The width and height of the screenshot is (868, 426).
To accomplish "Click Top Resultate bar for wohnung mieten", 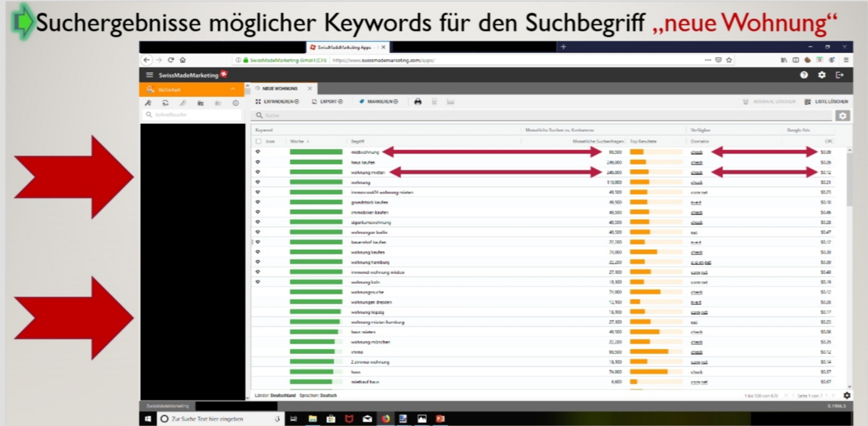I will coord(656,172).
